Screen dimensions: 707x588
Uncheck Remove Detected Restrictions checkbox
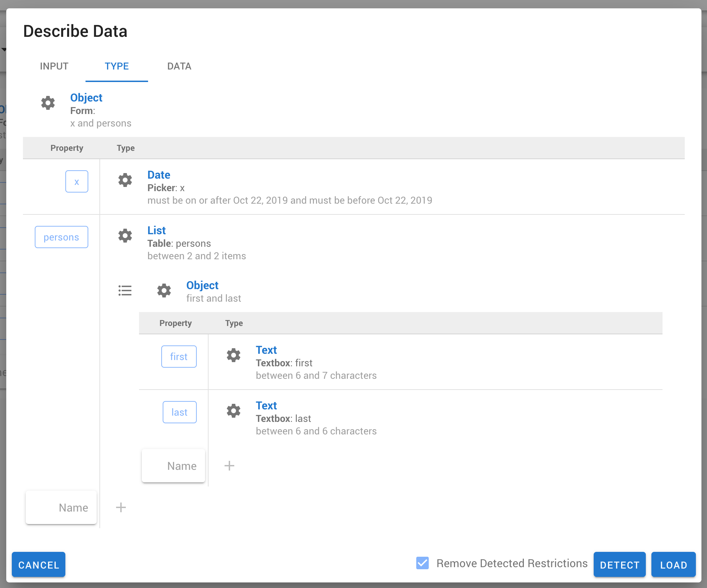click(x=422, y=563)
